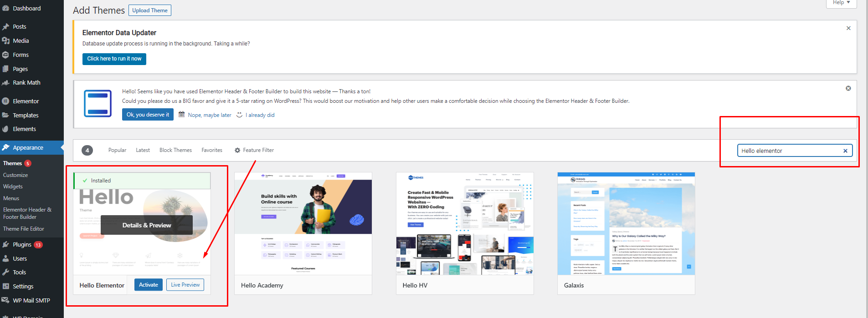Click the Templates folder icon
Image resolution: width=868 pixels, height=318 pixels.
tap(5, 116)
